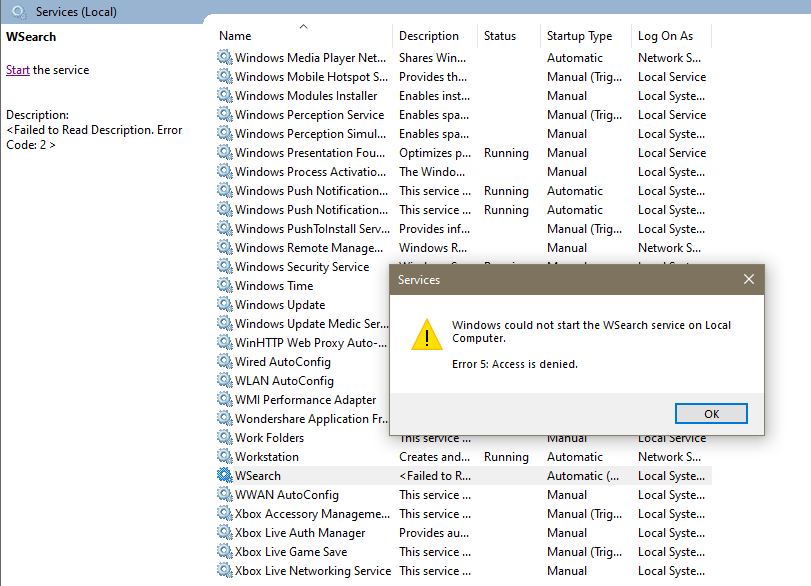The width and height of the screenshot is (811, 586).
Task: Click the highlighted WSearch gear icon
Action: coord(224,475)
